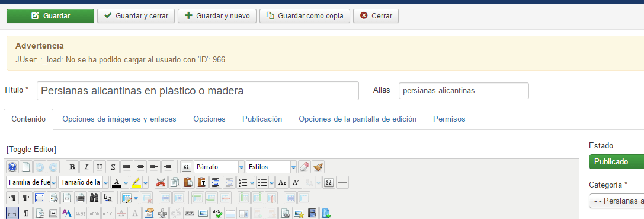The height and width of the screenshot is (219, 644).
Task: Switch to the Contenido tab
Action: (x=28, y=119)
